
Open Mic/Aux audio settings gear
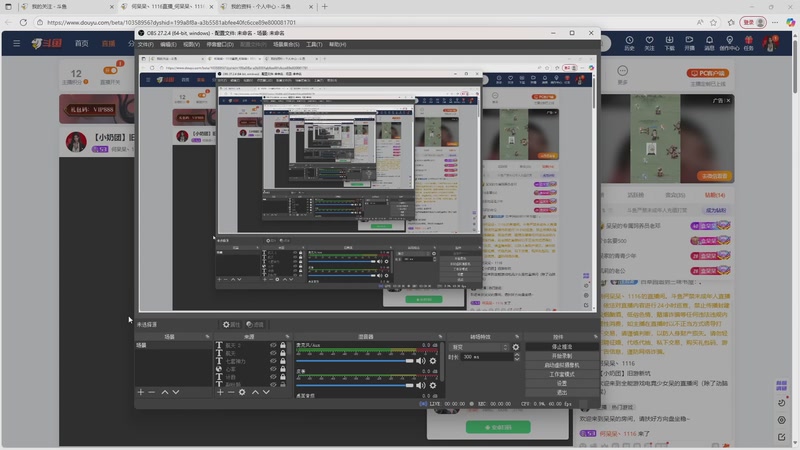[433, 361]
